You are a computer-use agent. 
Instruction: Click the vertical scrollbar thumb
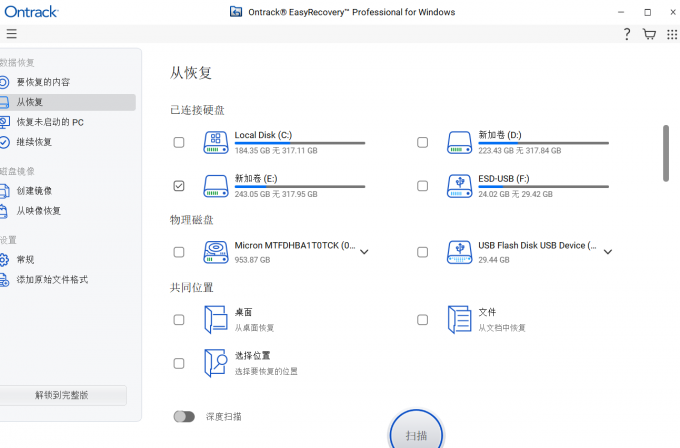tap(666, 153)
